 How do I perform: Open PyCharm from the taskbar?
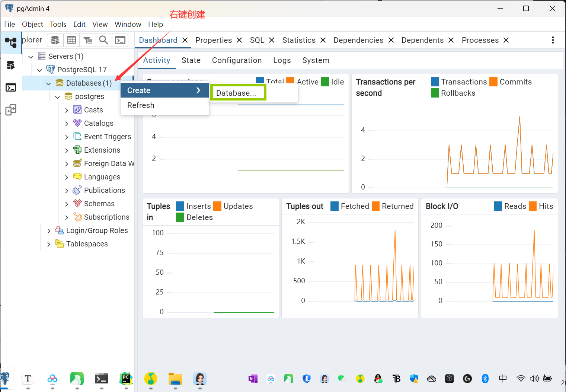tap(126, 379)
